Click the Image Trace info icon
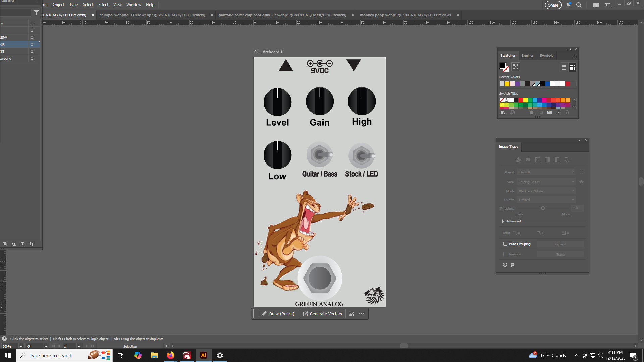 tap(505, 265)
